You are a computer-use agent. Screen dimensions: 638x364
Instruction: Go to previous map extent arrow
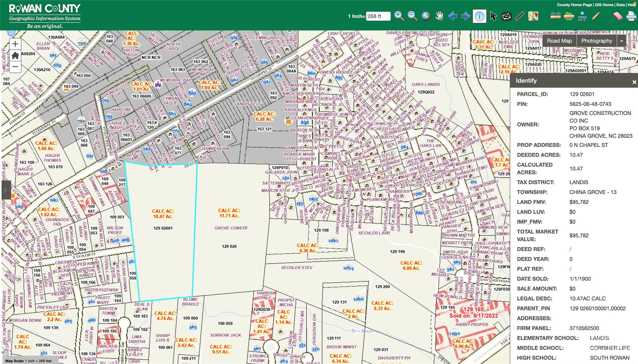[x=452, y=16]
